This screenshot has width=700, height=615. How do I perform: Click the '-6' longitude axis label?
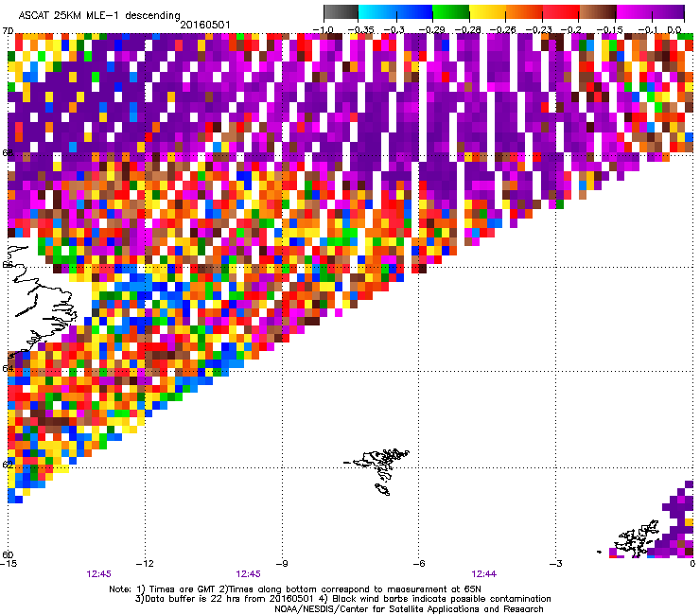(419, 564)
